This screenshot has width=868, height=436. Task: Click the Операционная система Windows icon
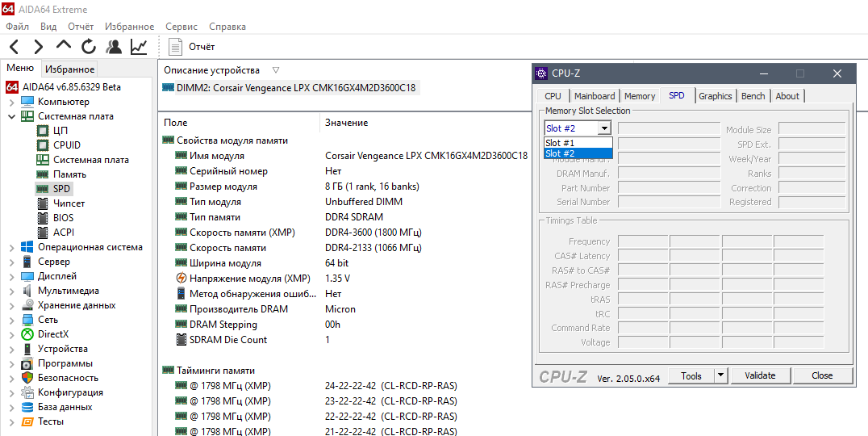tap(27, 246)
